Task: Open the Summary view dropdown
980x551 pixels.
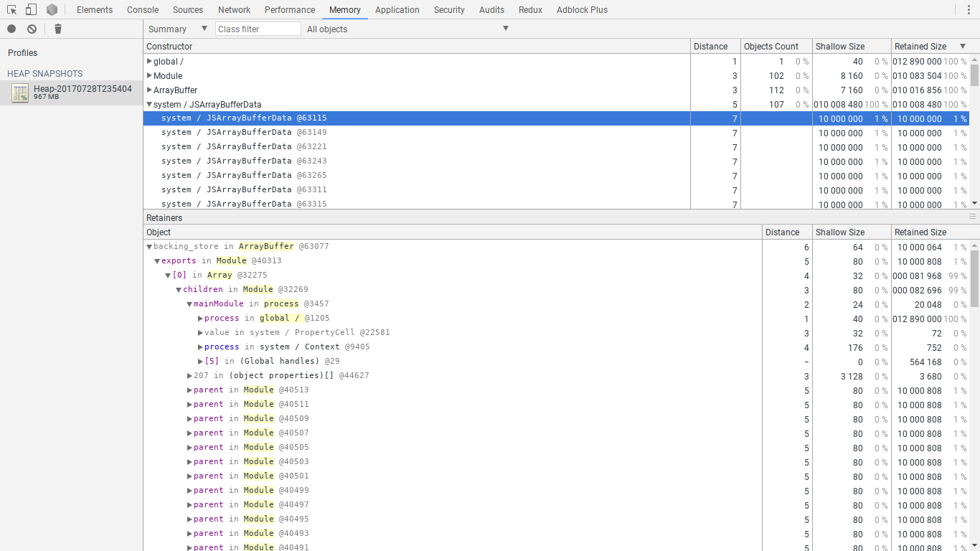Action: 177,29
